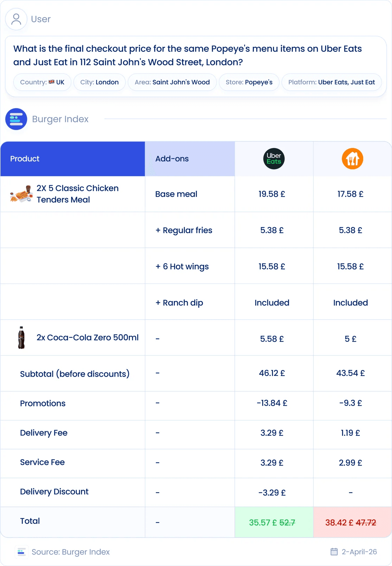Click the Burger Index logo icon
The height and width of the screenshot is (566, 392).
click(16, 119)
